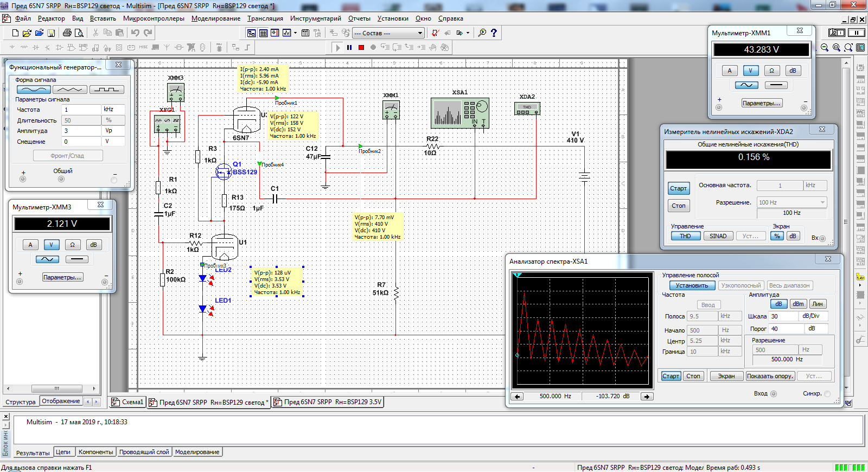Click Стоп in spectrum analyzer
The width and height of the screenshot is (868, 472).
coord(693,376)
